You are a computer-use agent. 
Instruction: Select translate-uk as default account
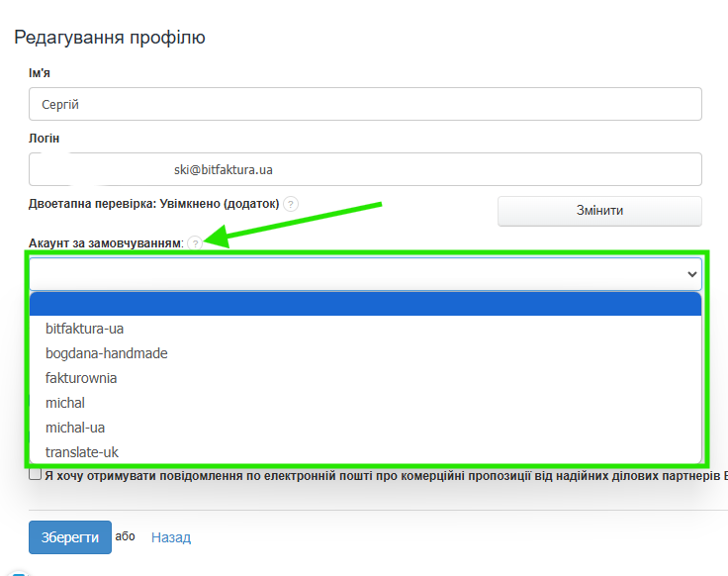coord(83,452)
